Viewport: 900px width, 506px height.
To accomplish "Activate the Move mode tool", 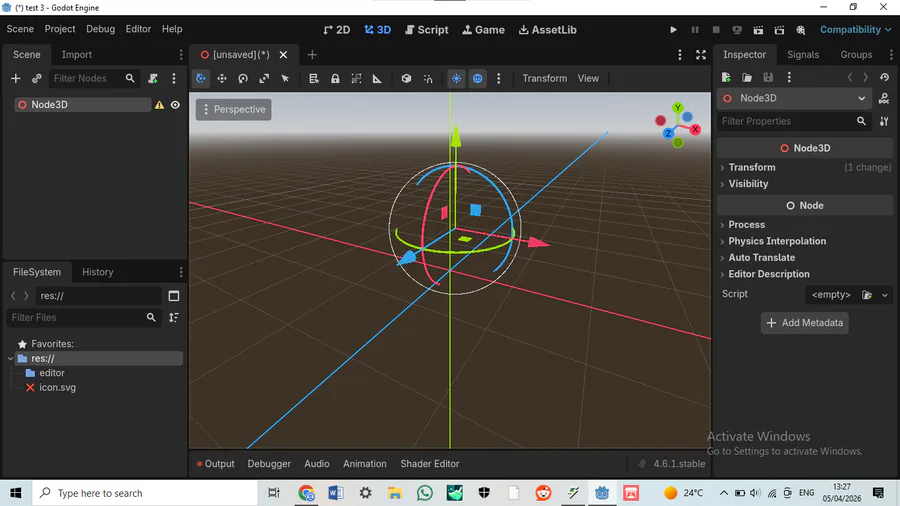I will [222, 79].
